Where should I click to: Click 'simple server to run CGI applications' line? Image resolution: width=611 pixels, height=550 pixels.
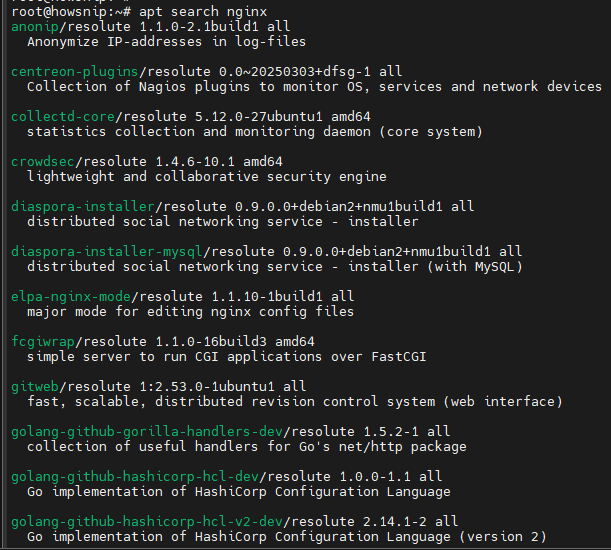tap(226, 357)
